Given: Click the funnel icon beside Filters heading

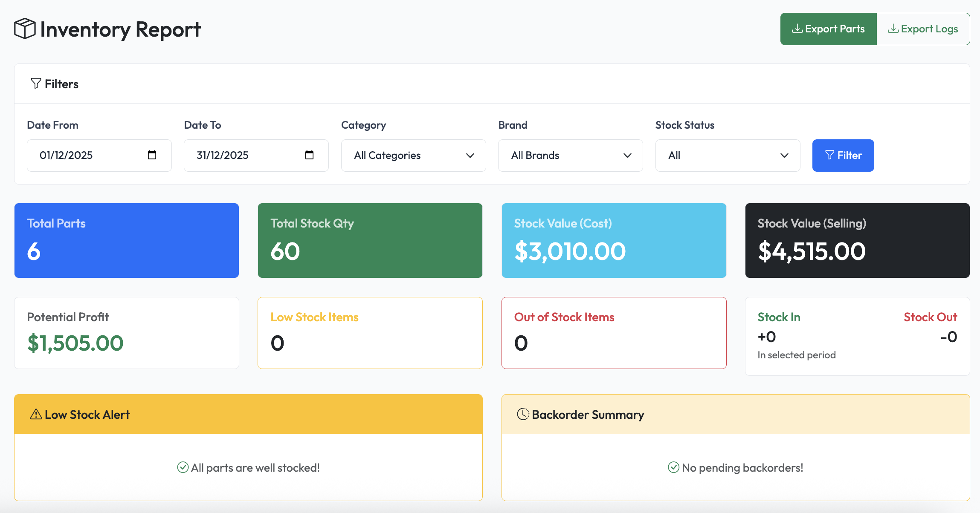Looking at the screenshot, I should tap(36, 84).
